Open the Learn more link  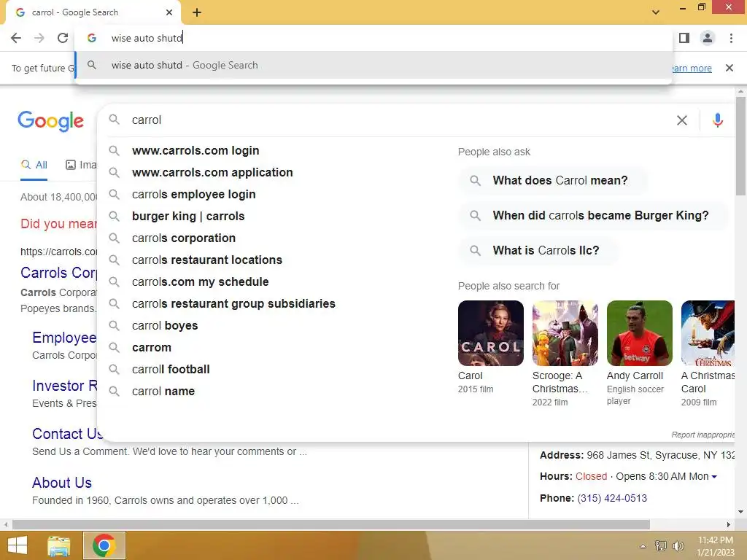click(692, 68)
